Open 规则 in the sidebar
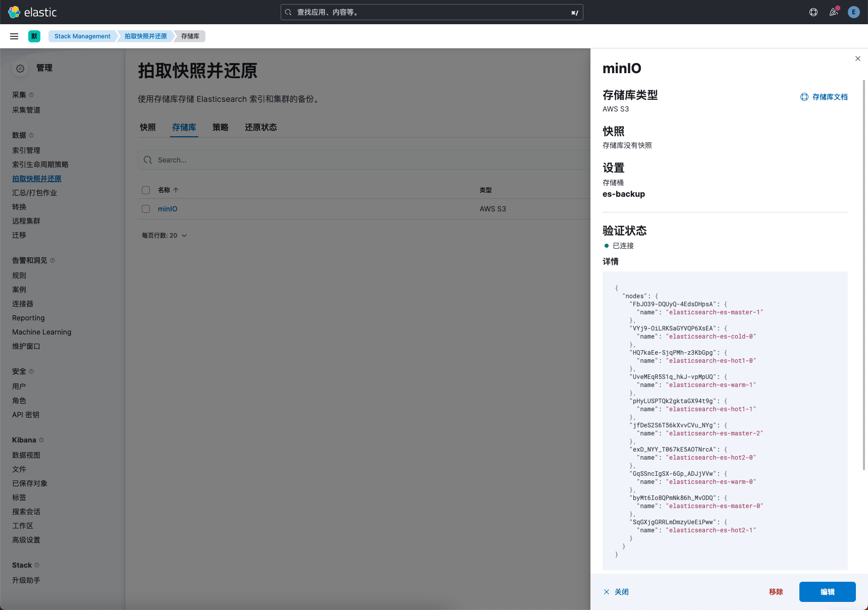Image resolution: width=868 pixels, height=610 pixels. (x=19, y=275)
